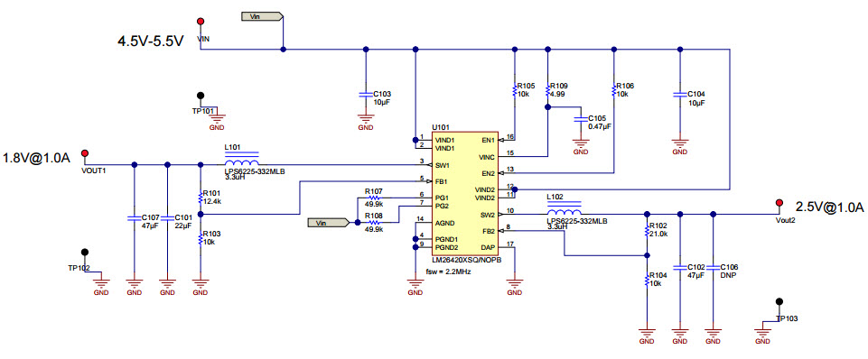Select capacitor C103 10µF symbol

coord(365,94)
